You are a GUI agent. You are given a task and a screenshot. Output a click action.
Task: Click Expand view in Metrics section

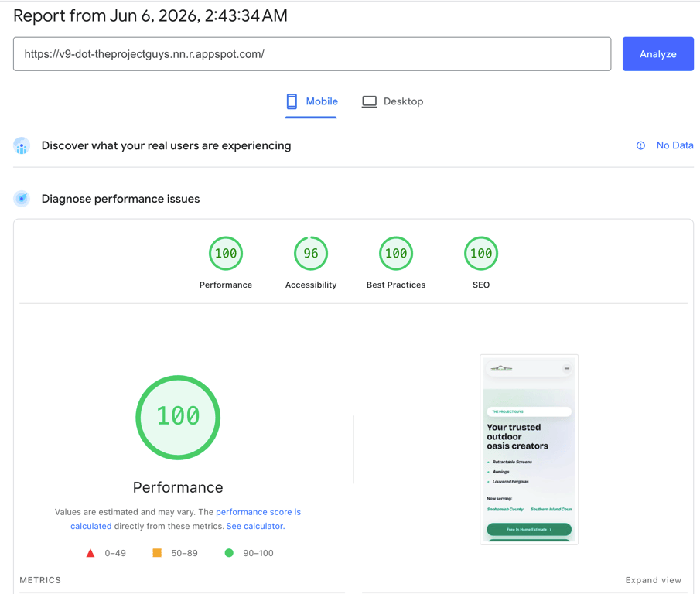[653, 580]
